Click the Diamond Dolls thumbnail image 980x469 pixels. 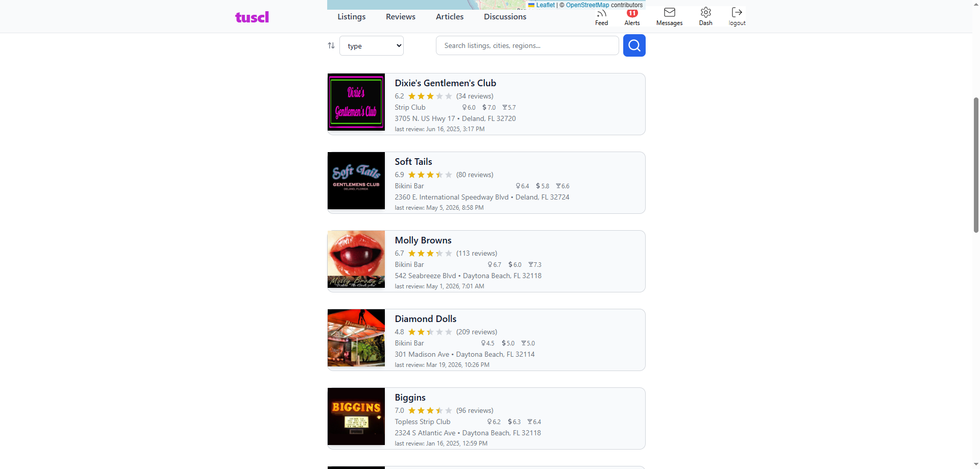point(356,338)
